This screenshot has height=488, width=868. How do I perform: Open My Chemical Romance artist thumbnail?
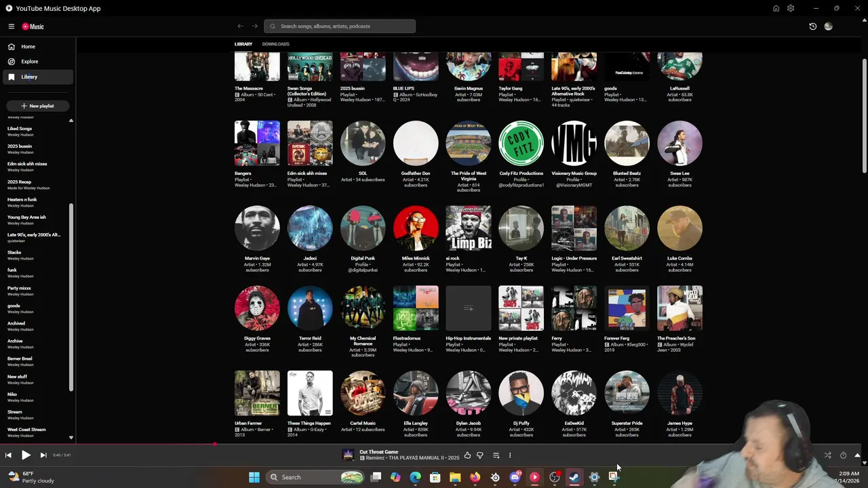click(x=363, y=308)
